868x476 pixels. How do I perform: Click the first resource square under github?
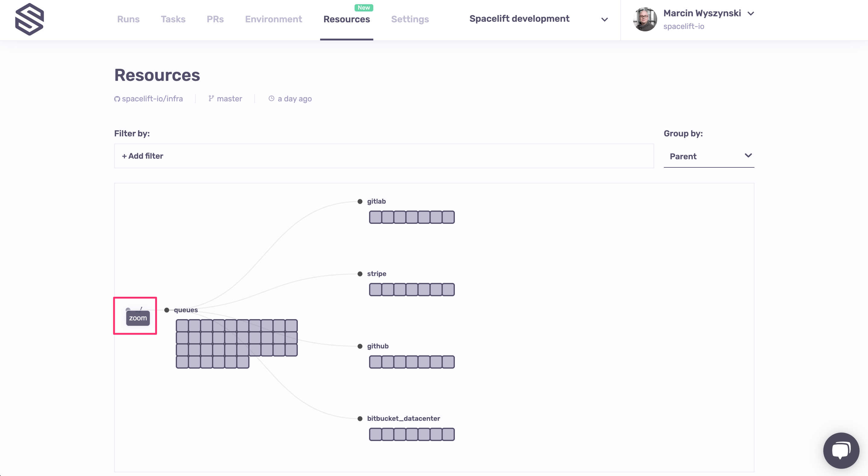[375, 362]
